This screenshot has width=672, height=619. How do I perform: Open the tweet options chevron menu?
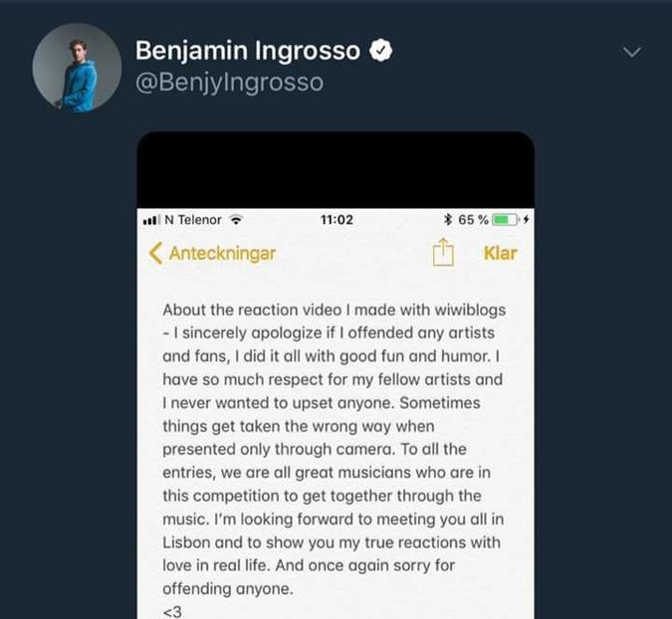(631, 52)
